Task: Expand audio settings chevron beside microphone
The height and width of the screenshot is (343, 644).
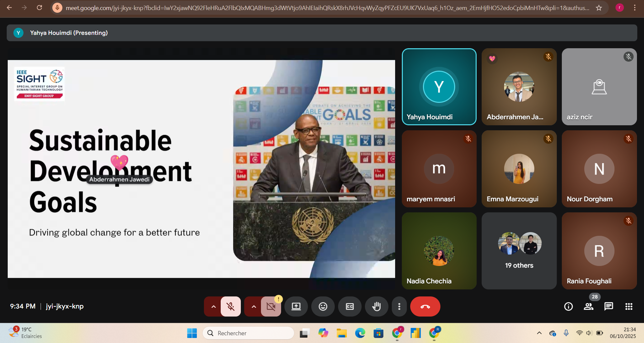Action: pos(213,306)
